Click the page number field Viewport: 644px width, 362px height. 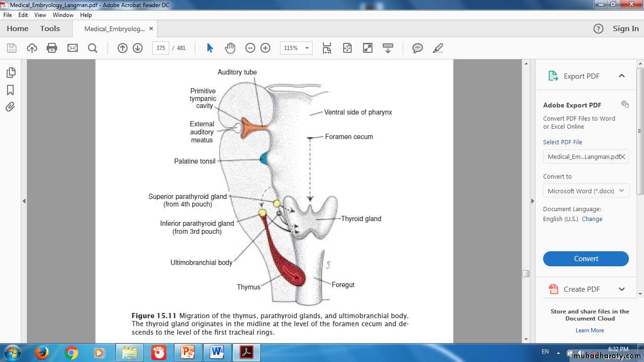[160, 48]
